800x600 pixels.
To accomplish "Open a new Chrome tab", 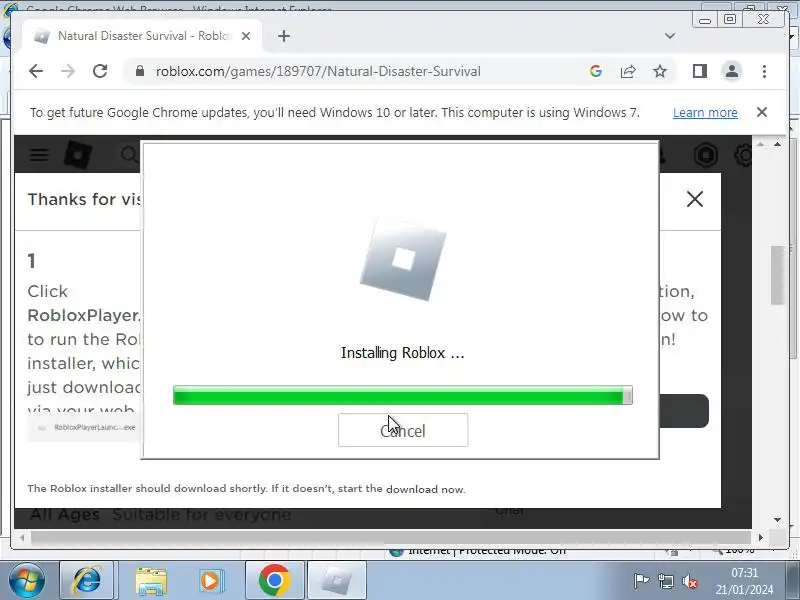I will (x=284, y=36).
